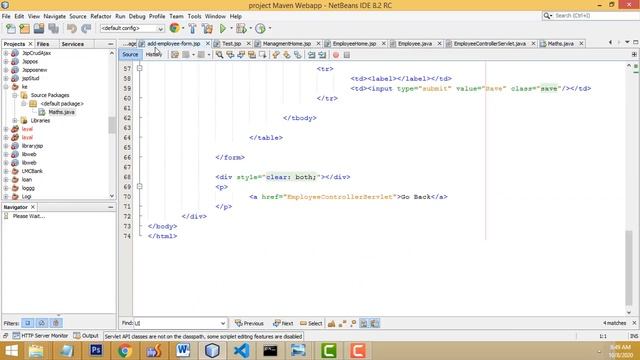The width and height of the screenshot is (640, 360).
Task: Toggle Regular Expression option in find bar
Action: point(353,323)
